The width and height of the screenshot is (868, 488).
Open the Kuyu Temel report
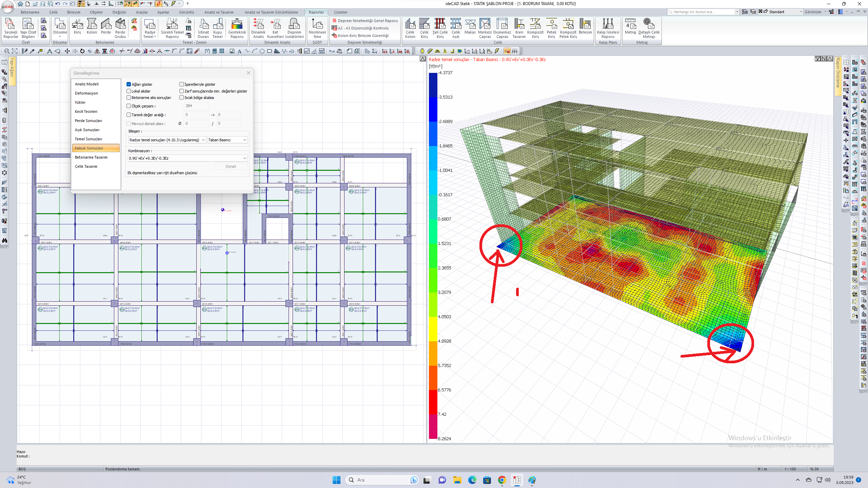217,28
